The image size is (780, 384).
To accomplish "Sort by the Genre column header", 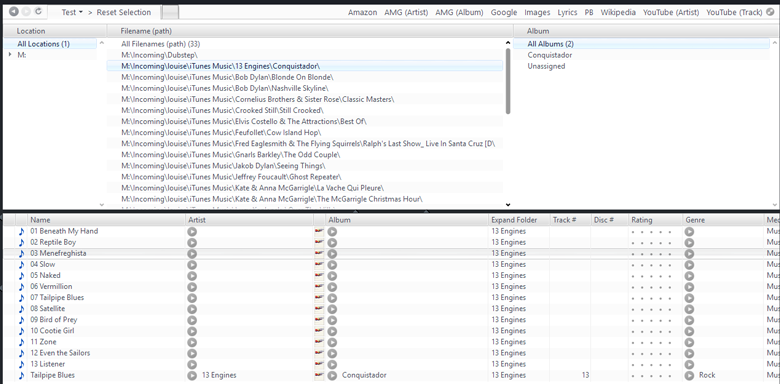I will (x=723, y=220).
